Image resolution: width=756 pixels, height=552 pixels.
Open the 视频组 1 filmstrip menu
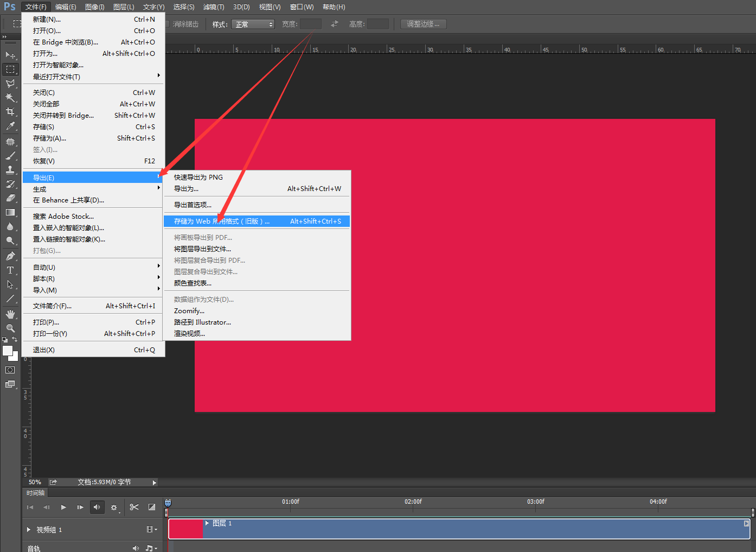(152, 530)
